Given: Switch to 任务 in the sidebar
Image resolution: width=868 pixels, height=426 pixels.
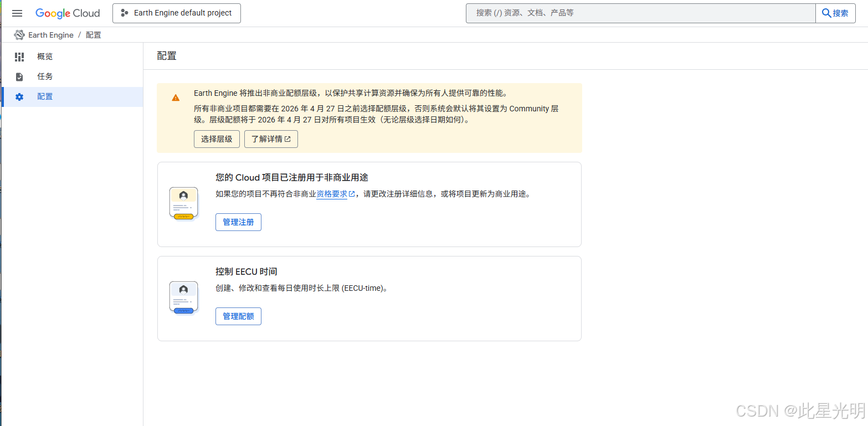Looking at the screenshot, I should 44,76.
